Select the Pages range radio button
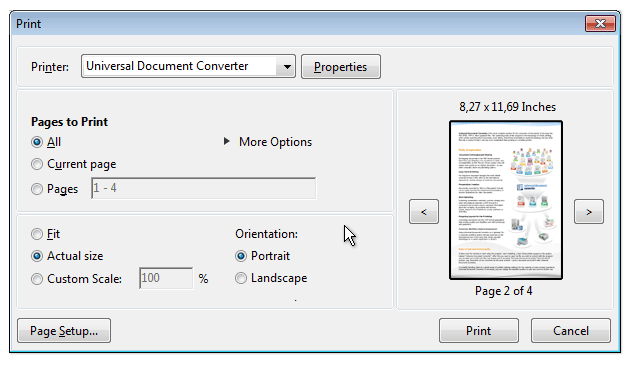The height and width of the screenshot is (374, 629). [37, 189]
